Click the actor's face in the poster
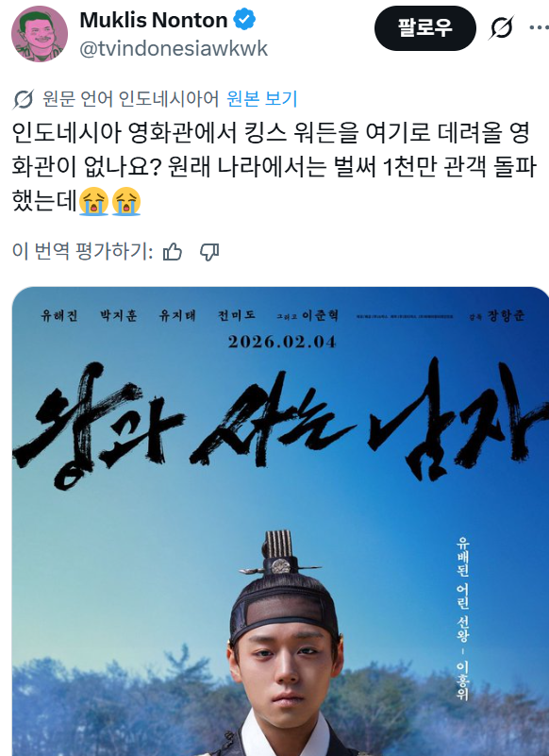This screenshot has width=549, height=756. [x=284, y=675]
